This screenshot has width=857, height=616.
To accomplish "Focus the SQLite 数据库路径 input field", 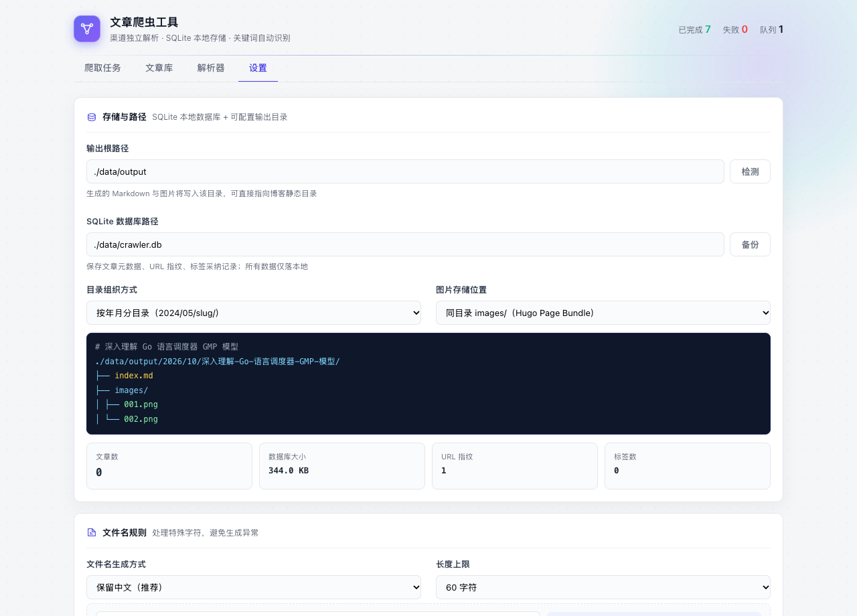I will tap(405, 244).
